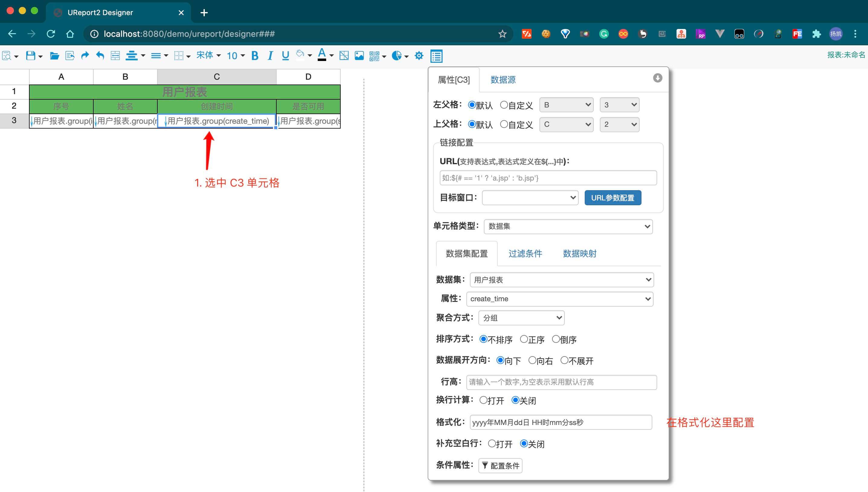Click the URL参数配置 button
Image resolution: width=868 pixels, height=492 pixels.
point(612,198)
